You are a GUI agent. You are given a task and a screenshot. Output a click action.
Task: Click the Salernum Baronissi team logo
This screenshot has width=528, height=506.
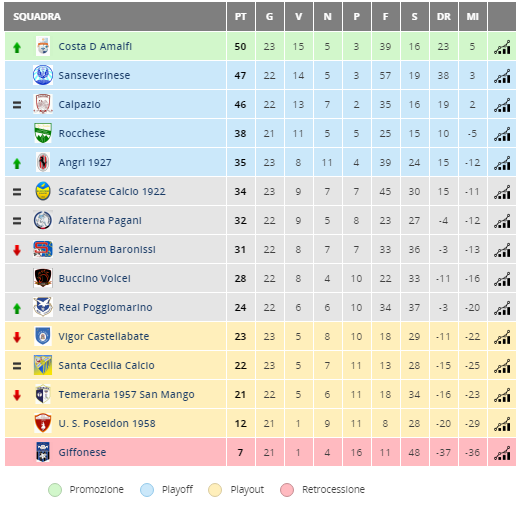(43, 249)
